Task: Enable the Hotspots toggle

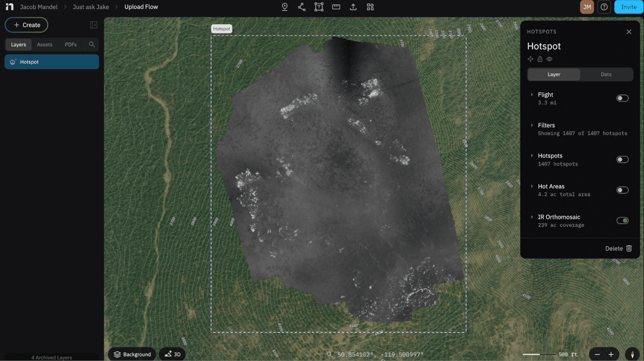Action: click(x=622, y=160)
